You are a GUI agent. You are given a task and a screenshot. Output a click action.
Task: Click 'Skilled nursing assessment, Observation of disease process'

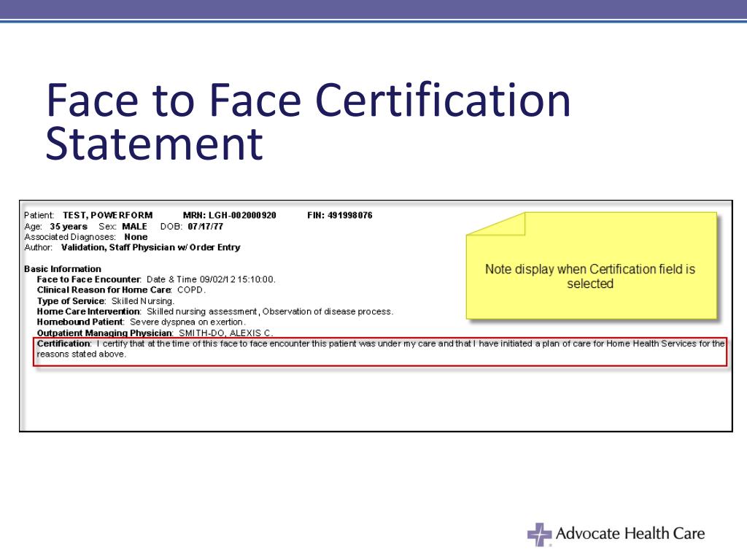(x=269, y=311)
